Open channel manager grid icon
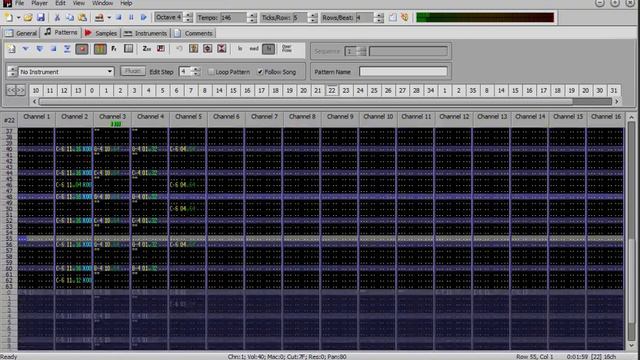 tap(129, 49)
